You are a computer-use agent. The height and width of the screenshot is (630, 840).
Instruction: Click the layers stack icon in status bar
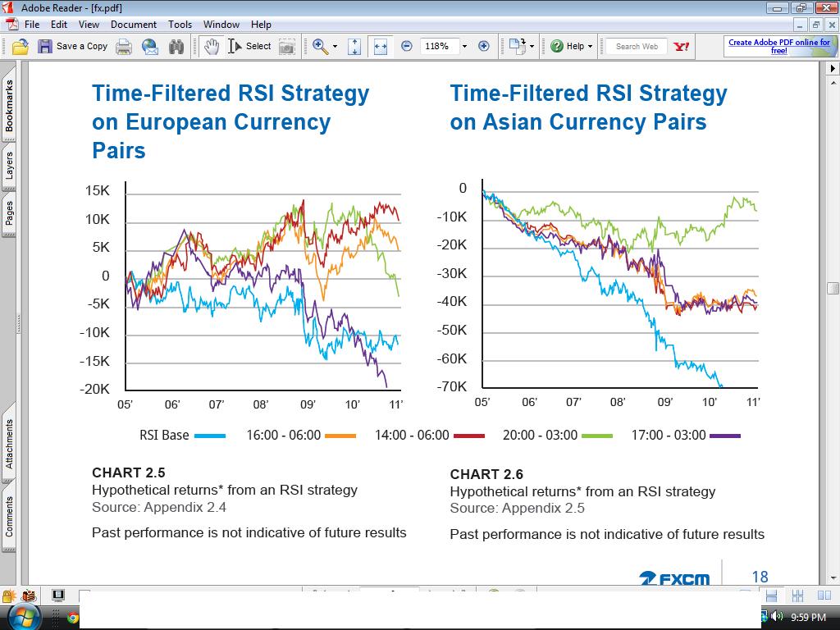tap(30, 596)
